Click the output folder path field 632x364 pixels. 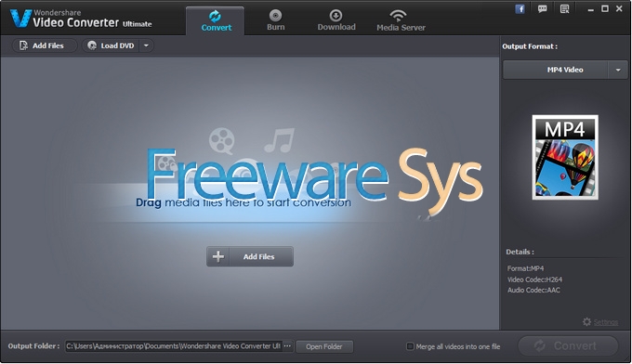click(173, 346)
